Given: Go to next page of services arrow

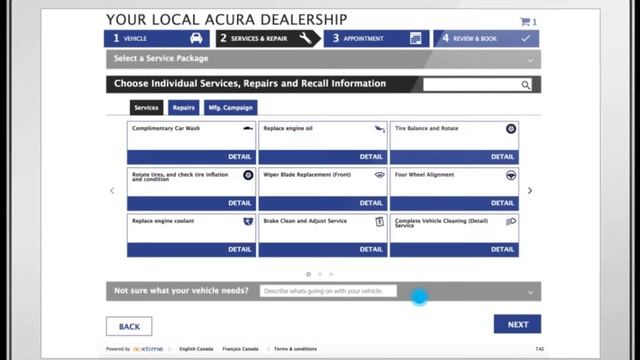Looking at the screenshot, I should (x=530, y=191).
